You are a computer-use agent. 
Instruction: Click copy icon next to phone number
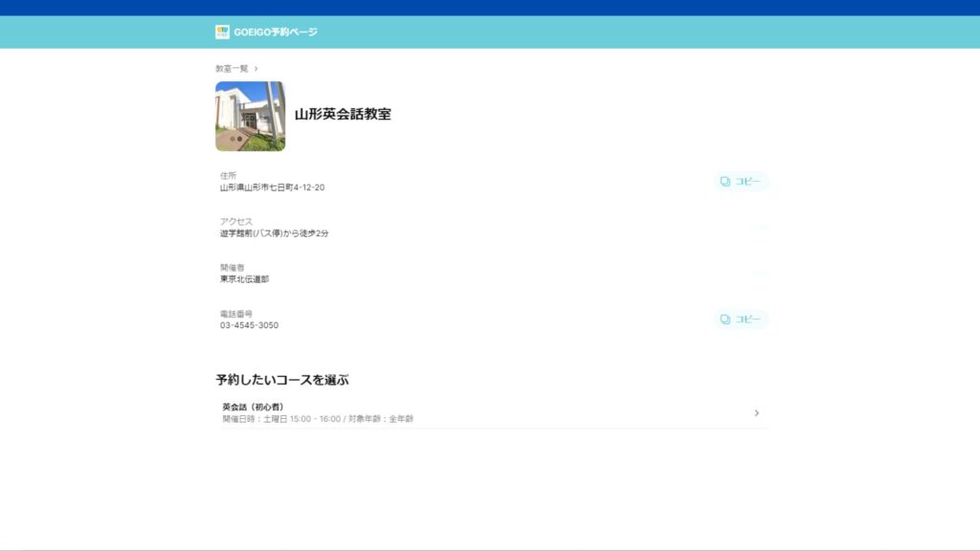pos(725,320)
